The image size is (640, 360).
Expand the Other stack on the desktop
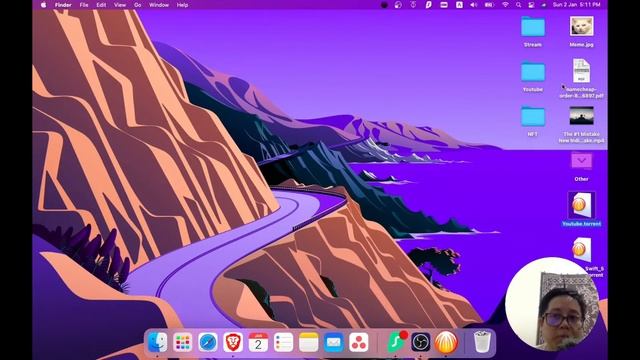pos(581,161)
